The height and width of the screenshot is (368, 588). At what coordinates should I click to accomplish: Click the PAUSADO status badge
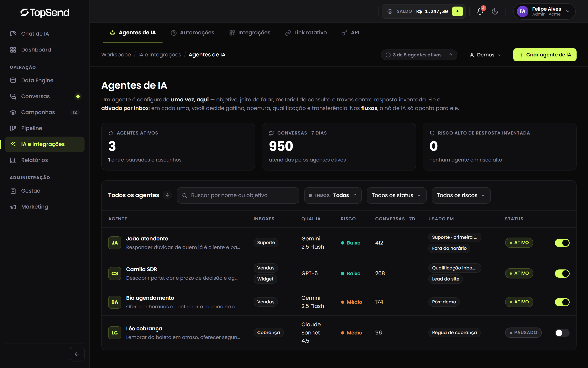point(523,333)
